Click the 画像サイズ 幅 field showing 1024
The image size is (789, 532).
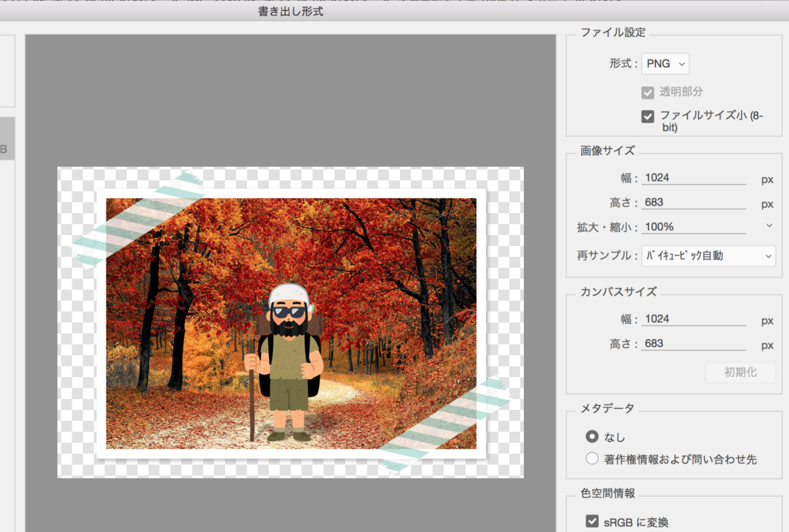693,178
